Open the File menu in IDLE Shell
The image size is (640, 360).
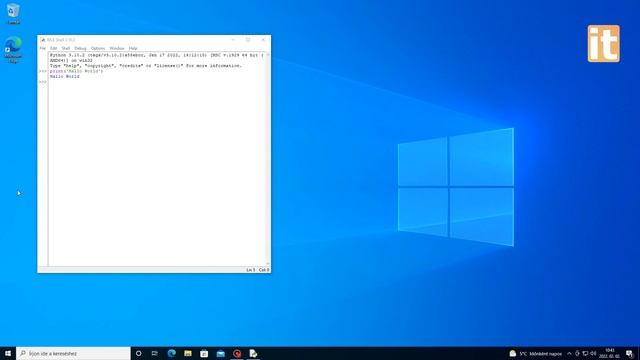point(42,48)
